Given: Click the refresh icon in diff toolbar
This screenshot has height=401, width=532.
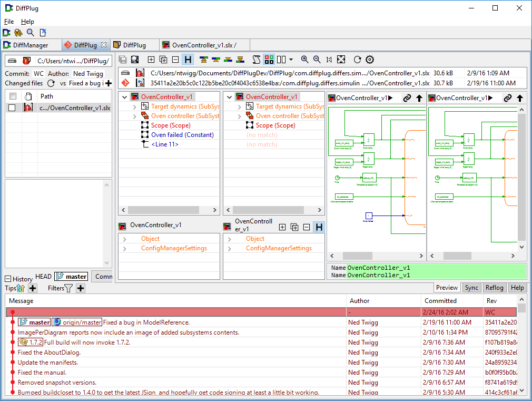Looking at the screenshot, I should [x=357, y=60].
